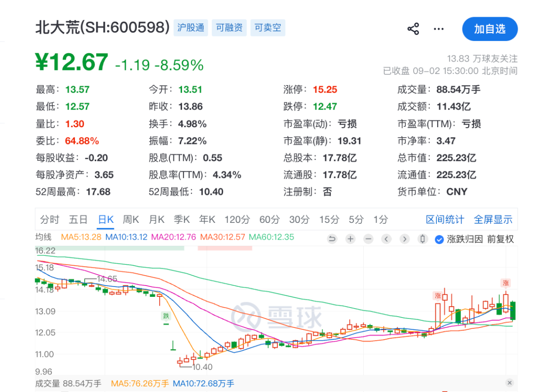
Task: Click the 股息率(TTM) value 4.34%
Action: [227, 175]
